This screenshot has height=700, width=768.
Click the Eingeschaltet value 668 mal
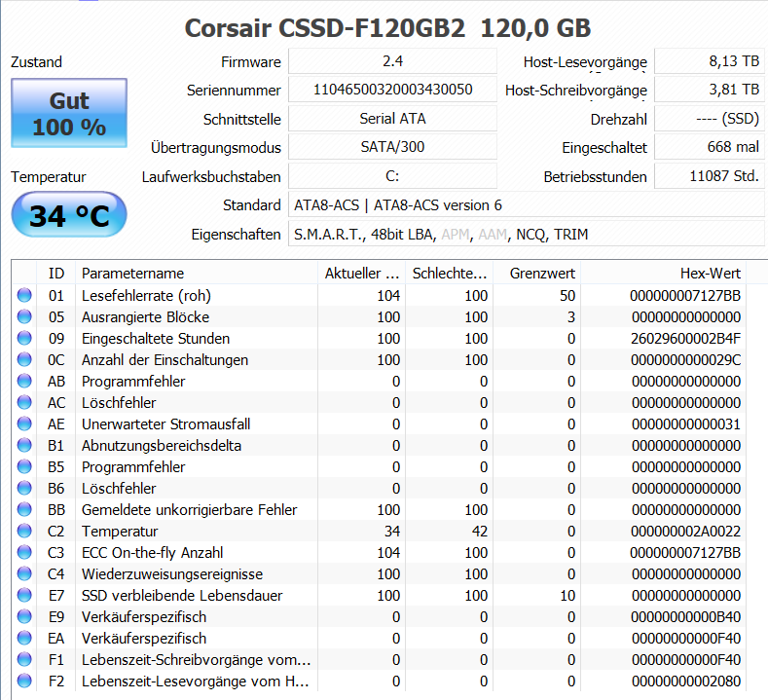click(x=710, y=147)
